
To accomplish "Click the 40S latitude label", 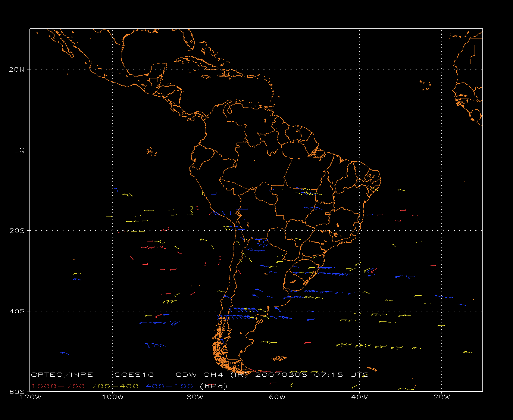I will pos(17,311).
